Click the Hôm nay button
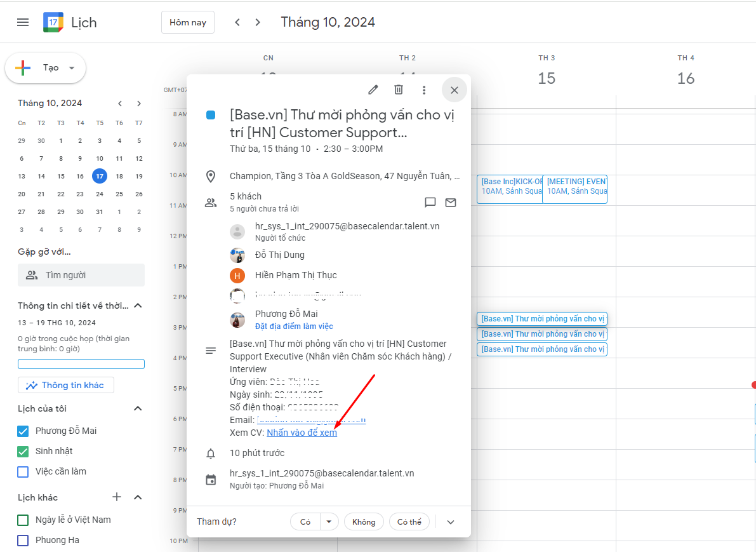 click(x=187, y=22)
